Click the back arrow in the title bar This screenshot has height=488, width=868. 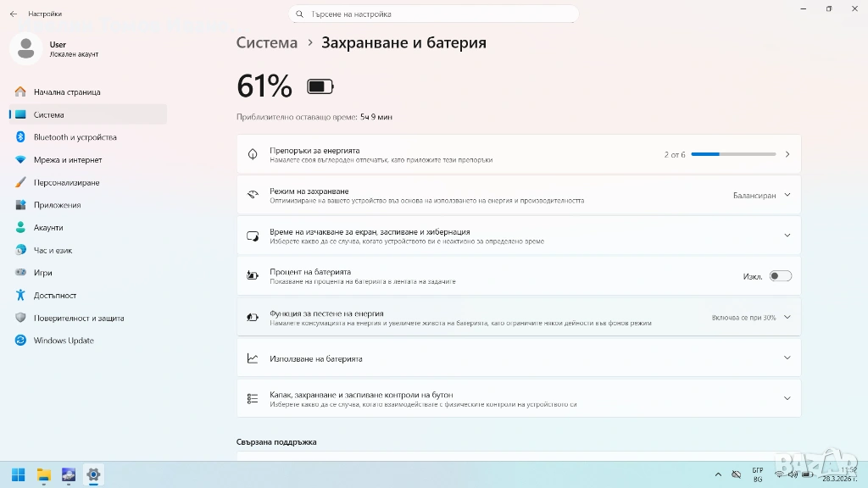pyautogui.click(x=13, y=14)
